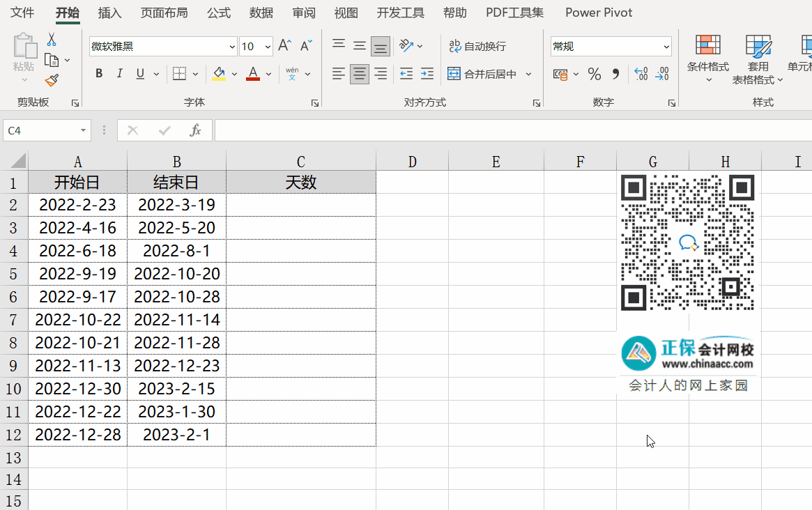Open the 开发工具 ribbon tab
The height and width of the screenshot is (510, 812).
pyautogui.click(x=400, y=12)
